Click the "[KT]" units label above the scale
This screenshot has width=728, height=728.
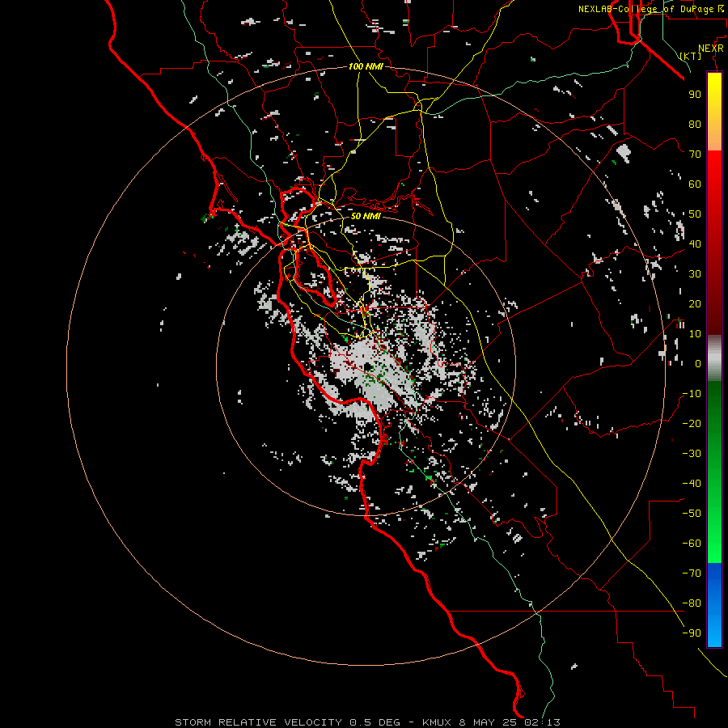691,56
